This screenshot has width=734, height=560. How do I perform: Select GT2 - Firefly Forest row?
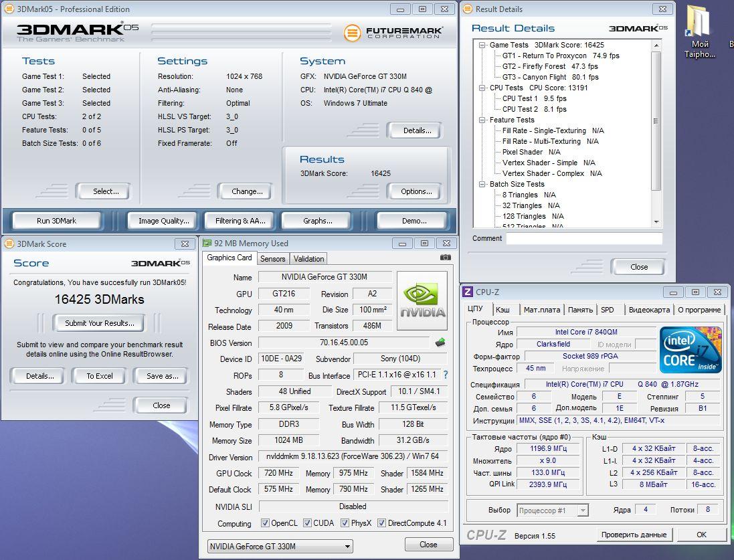[x=549, y=66]
